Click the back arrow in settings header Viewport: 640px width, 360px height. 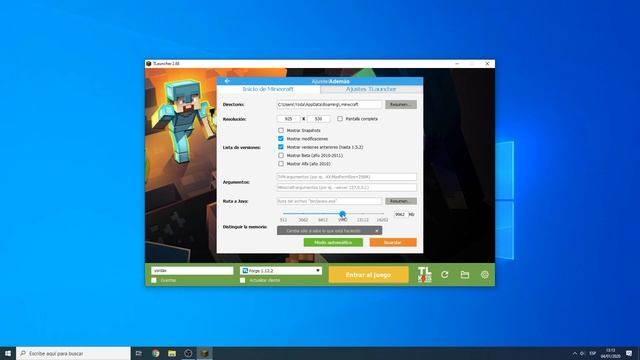[227, 81]
